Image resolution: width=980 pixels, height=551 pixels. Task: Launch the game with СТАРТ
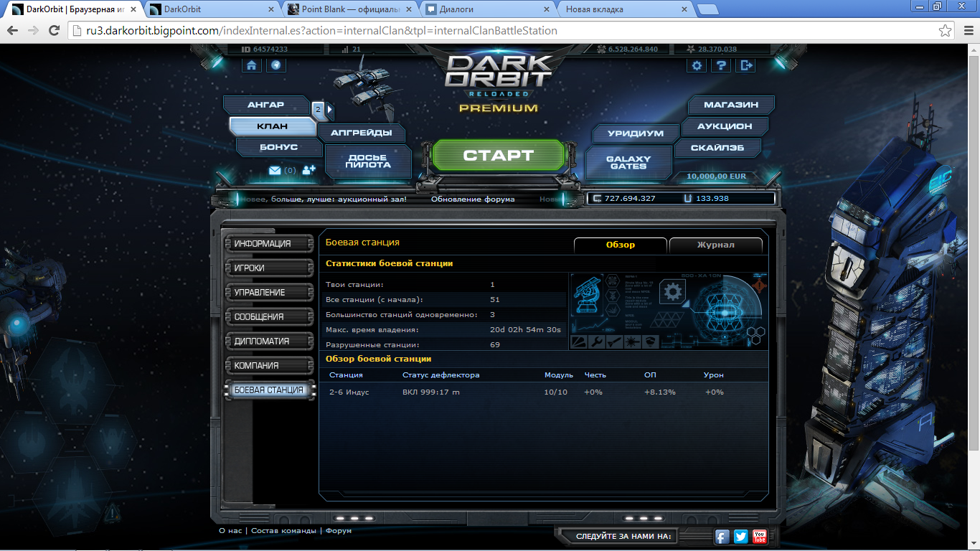pos(499,155)
